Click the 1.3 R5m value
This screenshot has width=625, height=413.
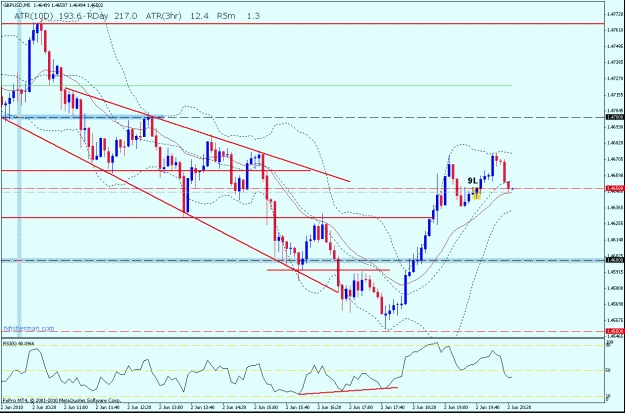[x=253, y=16]
